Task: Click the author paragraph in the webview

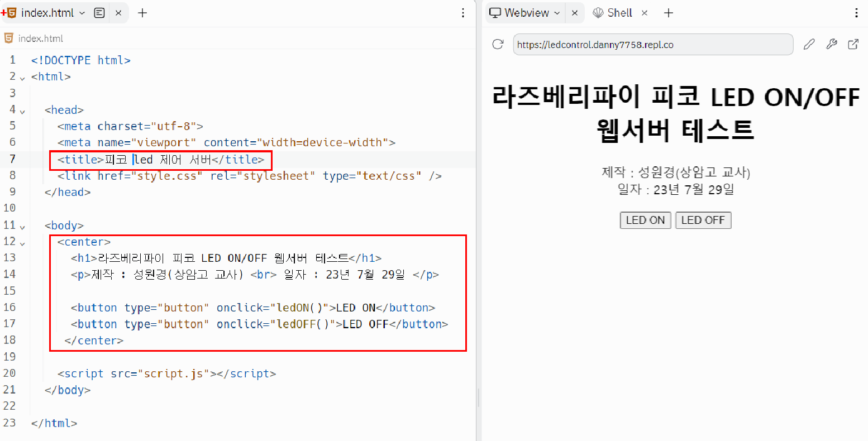Action: (x=675, y=181)
